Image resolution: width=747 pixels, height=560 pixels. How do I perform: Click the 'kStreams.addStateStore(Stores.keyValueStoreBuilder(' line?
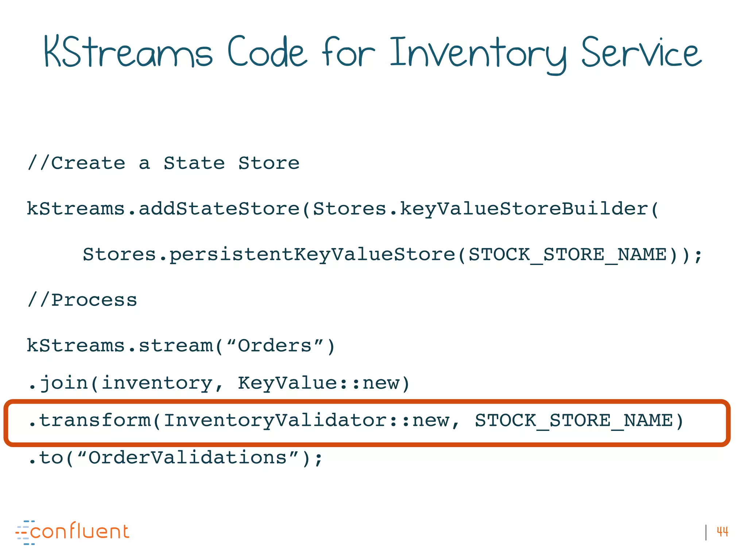(343, 209)
